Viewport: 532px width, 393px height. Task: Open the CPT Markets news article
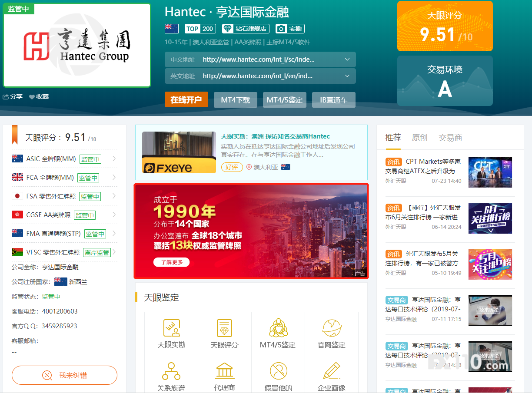[x=423, y=166]
